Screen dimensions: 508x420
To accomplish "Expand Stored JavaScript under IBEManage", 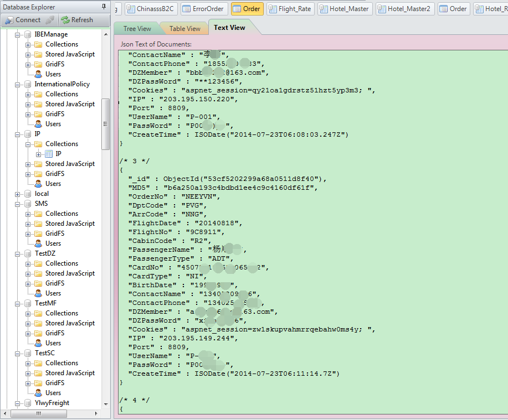I will pyautogui.click(x=28, y=55).
